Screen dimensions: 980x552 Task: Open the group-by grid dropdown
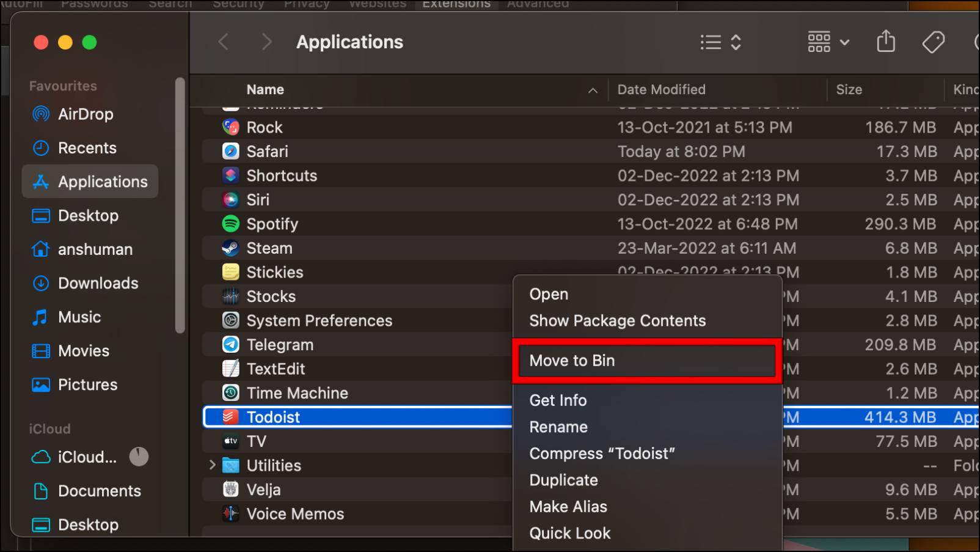(x=828, y=42)
